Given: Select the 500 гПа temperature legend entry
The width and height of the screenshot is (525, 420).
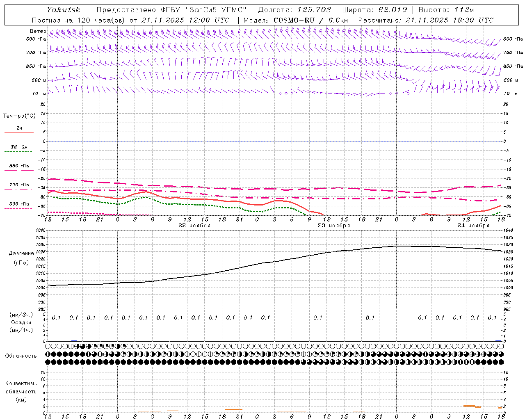Looking at the screenshot, I should pos(19,204).
